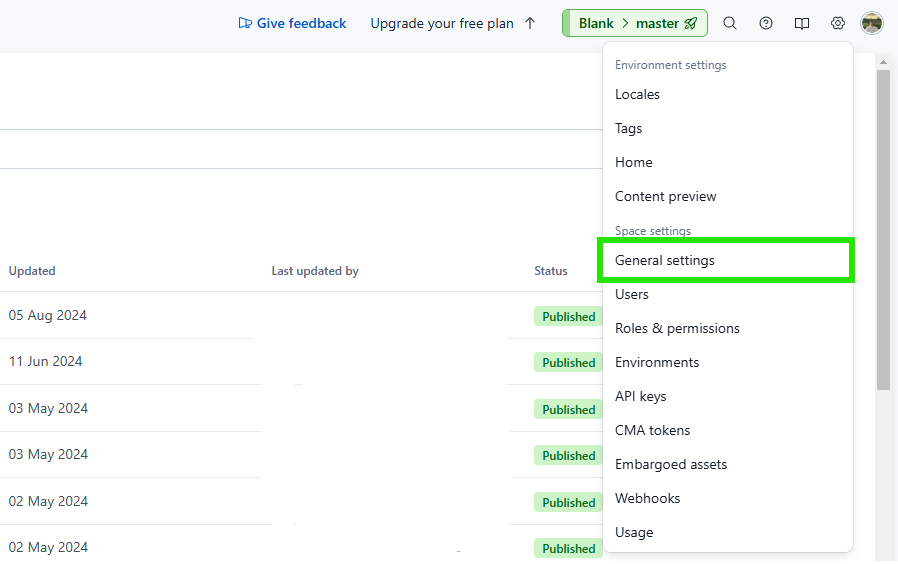Expand the Blank > master environment switcher
Screen dimensions: 898x564
pyautogui.click(x=635, y=23)
